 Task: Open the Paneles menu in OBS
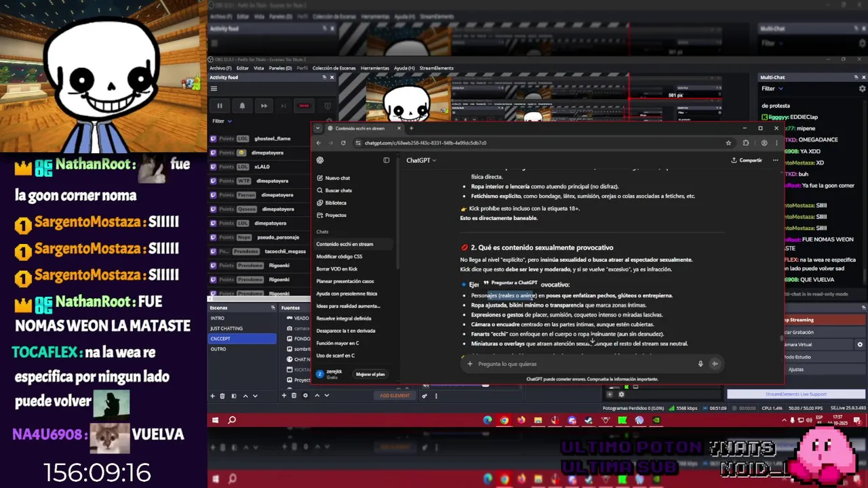[280, 68]
